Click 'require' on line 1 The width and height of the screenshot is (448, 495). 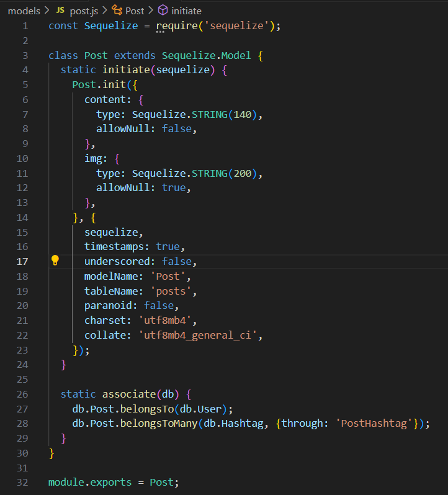(177, 26)
